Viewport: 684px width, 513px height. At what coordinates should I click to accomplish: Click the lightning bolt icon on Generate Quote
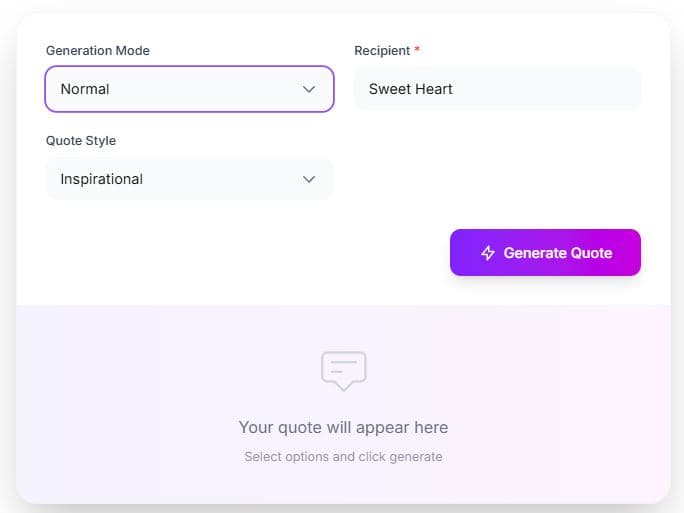(x=488, y=253)
